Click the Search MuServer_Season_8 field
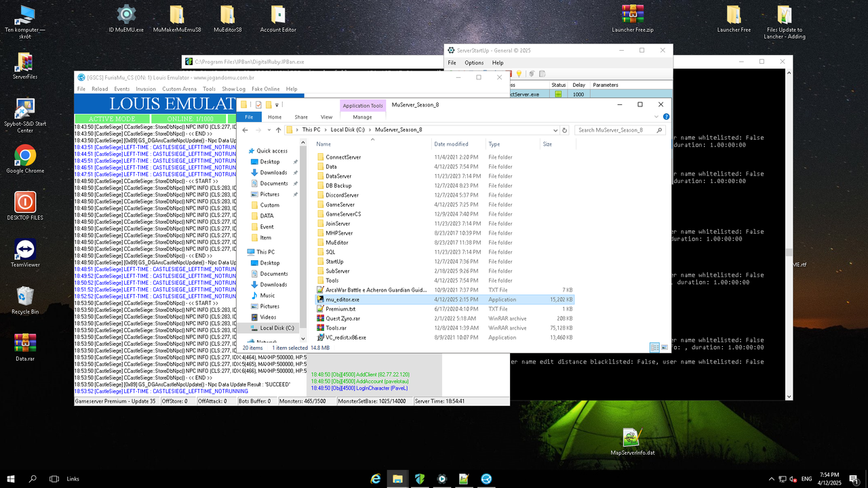The image size is (868, 488). pyautogui.click(x=620, y=129)
